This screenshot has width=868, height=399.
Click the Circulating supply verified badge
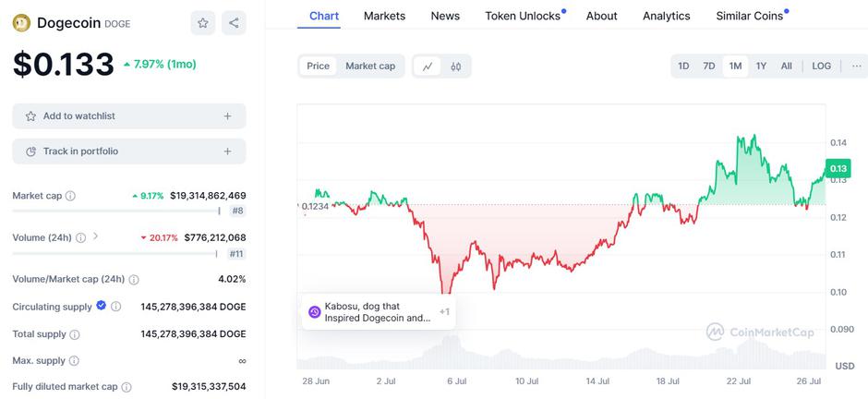102,306
